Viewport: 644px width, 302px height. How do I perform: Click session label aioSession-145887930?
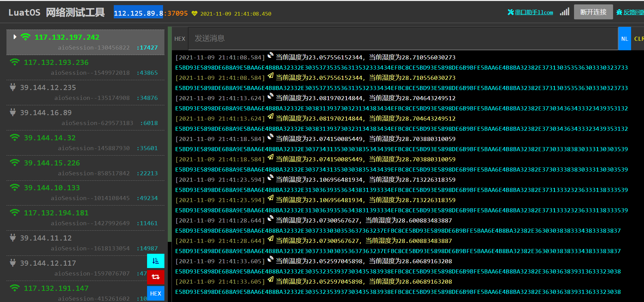tap(94, 148)
